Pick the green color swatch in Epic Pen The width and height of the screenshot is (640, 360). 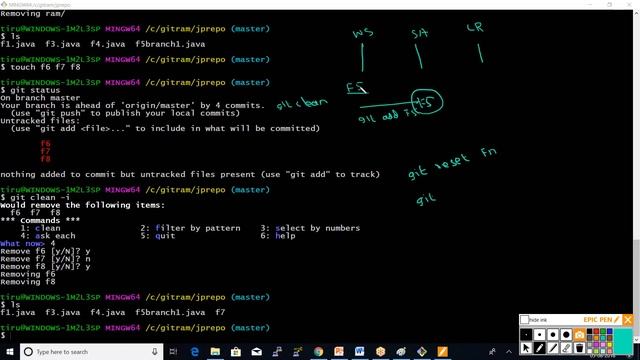(603, 331)
